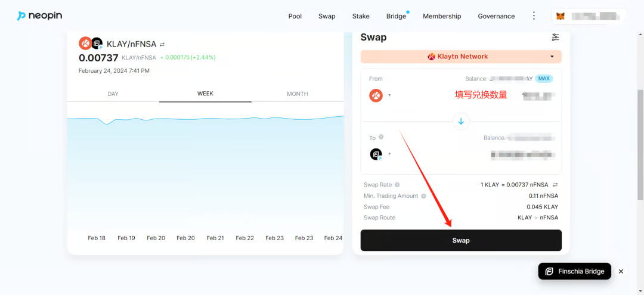Click the Neopin logo
Image resolution: width=644 pixels, height=295 pixels.
pyautogui.click(x=39, y=16)
